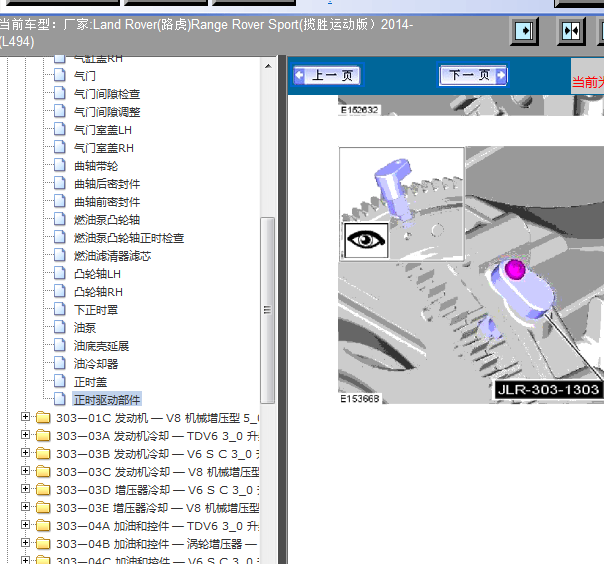Click folder icon of 303-04B 加油和控件
The width and height of the screenshot is (604, 564).
point(43,544)
